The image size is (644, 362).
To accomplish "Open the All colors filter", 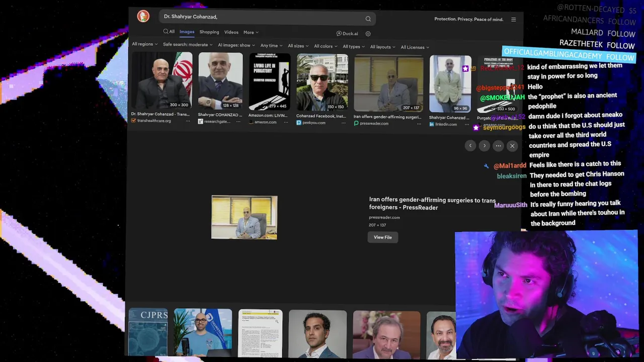I will [x=326, y=46].
